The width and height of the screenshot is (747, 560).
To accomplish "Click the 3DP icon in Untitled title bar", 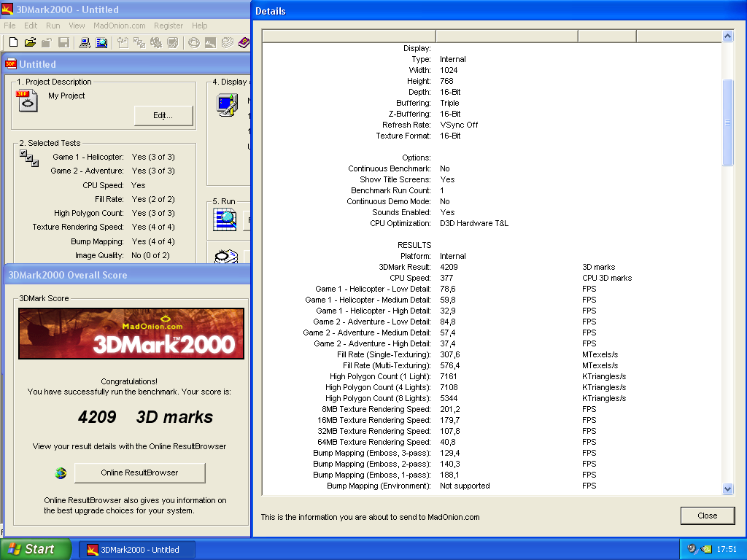I will 11,64.
